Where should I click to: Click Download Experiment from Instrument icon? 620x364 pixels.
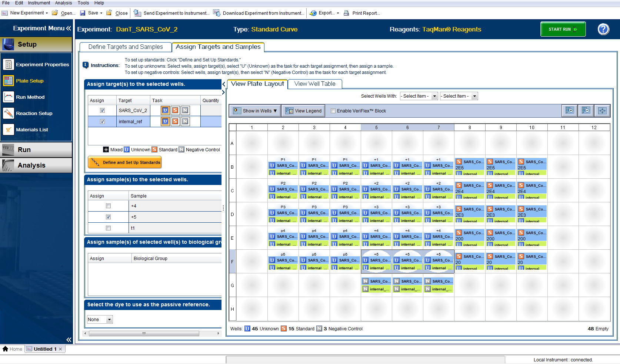(217, 13)
